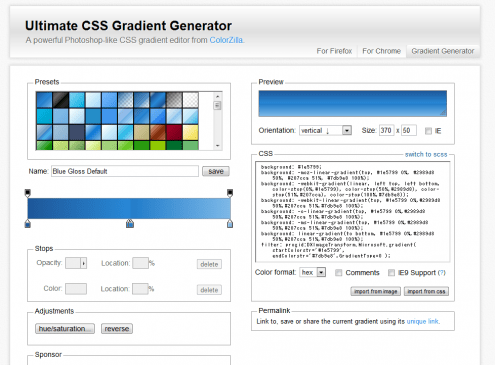The image size is (495, 365).
Task: Click the presets scrollbar up arrow
Action: pos(217,96)
